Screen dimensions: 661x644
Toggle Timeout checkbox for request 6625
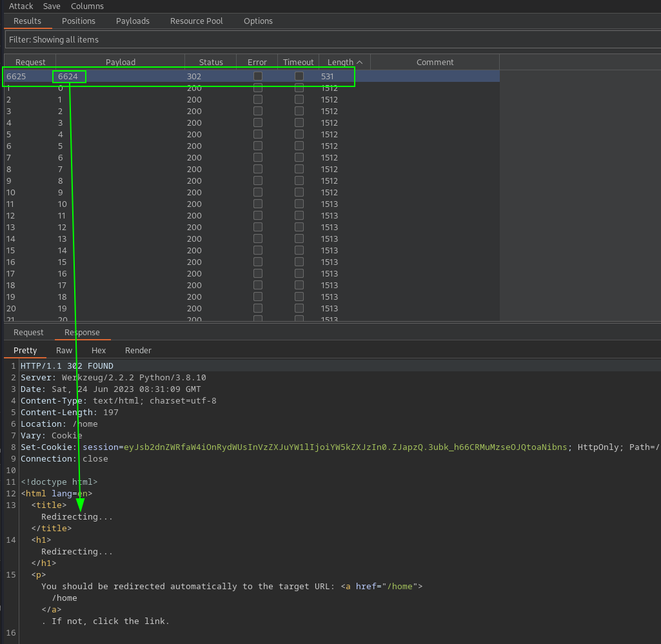click(x=299, y=76)
